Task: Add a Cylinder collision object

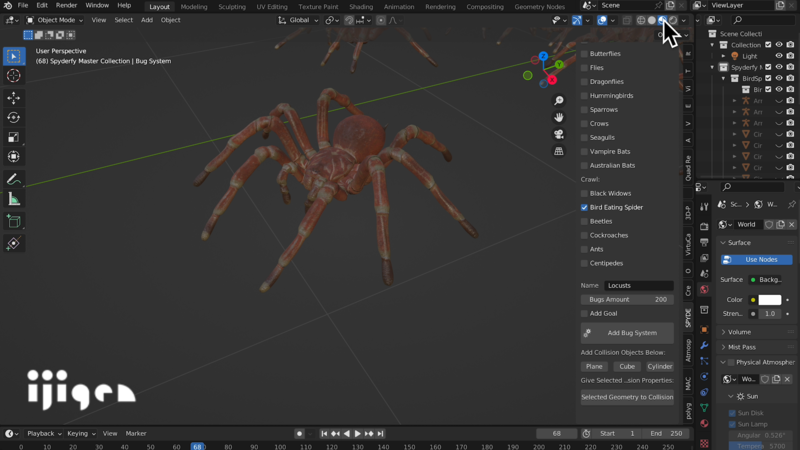Action: 660,366
